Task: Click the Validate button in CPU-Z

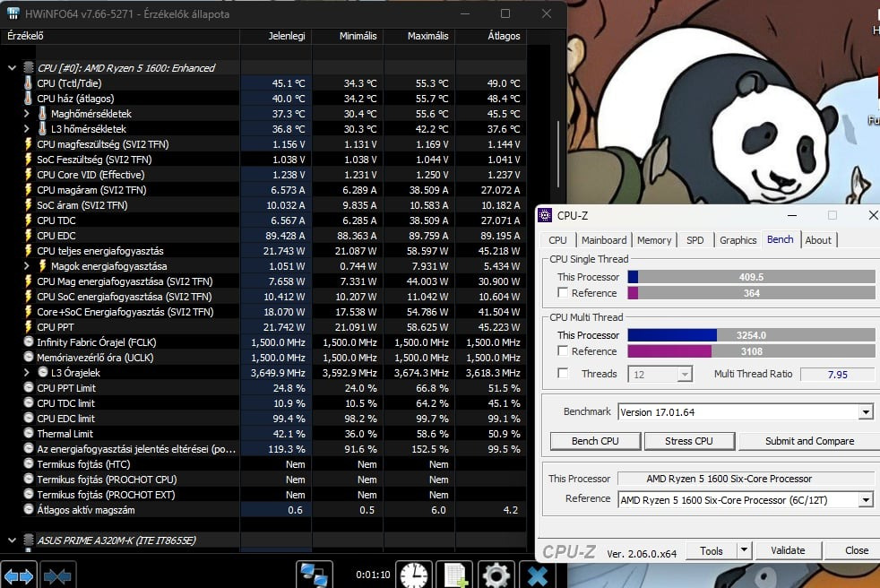Action: 788,550
